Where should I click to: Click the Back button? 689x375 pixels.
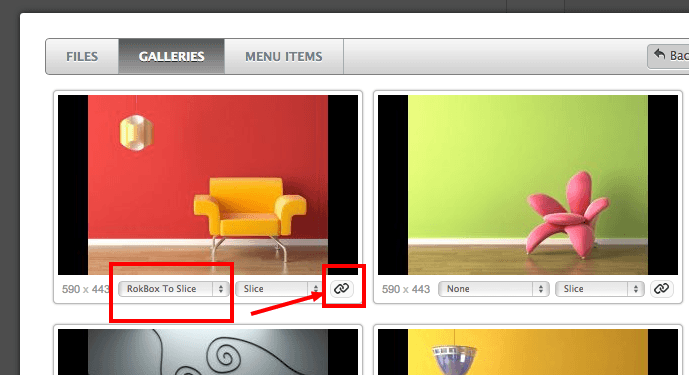click(668, 56)
